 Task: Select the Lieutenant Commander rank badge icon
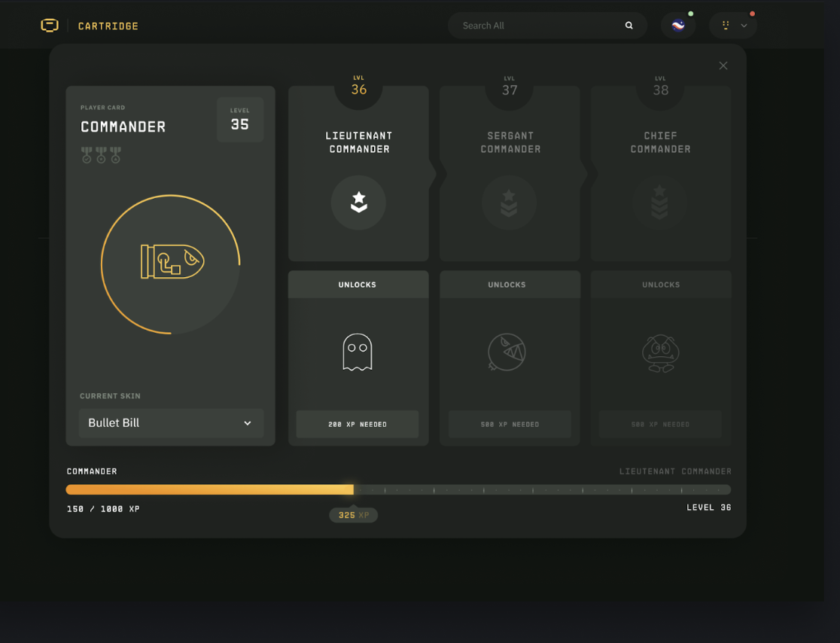tap(358, 203)
